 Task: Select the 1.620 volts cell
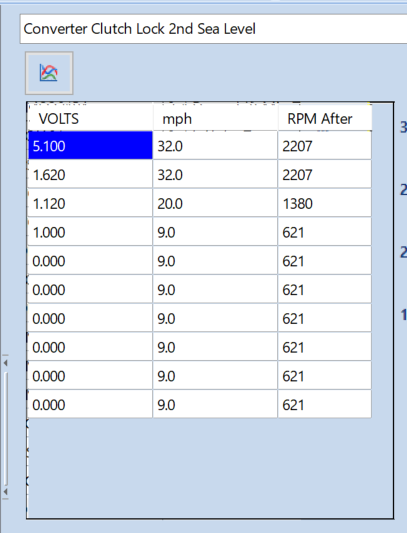[90, 174]
